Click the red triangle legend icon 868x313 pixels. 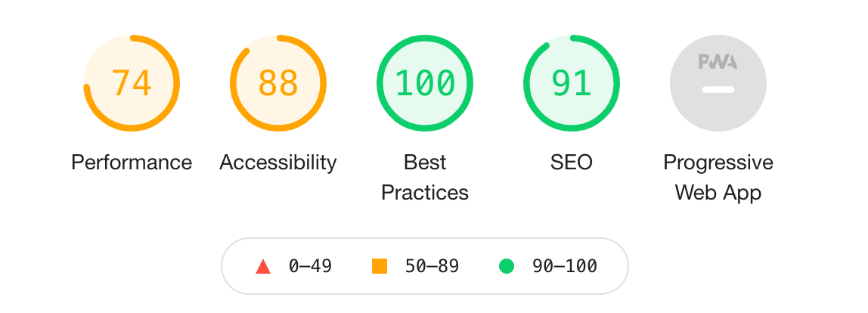263,266
